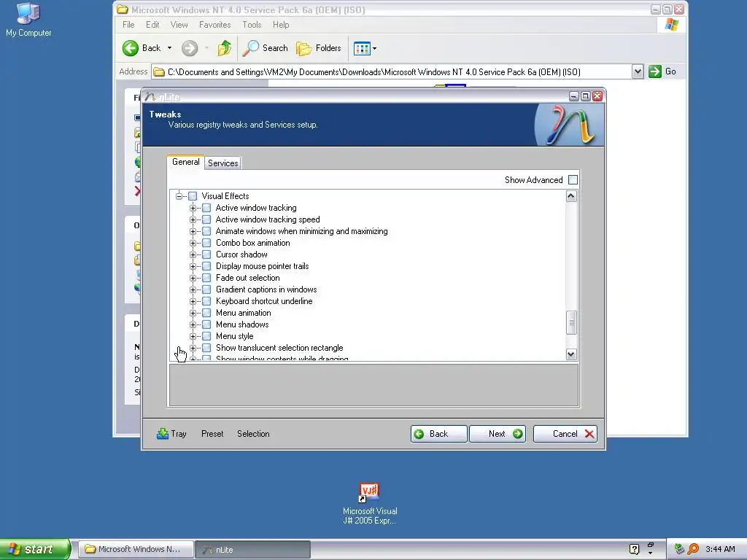Open the Tools menu

[252, 25]
